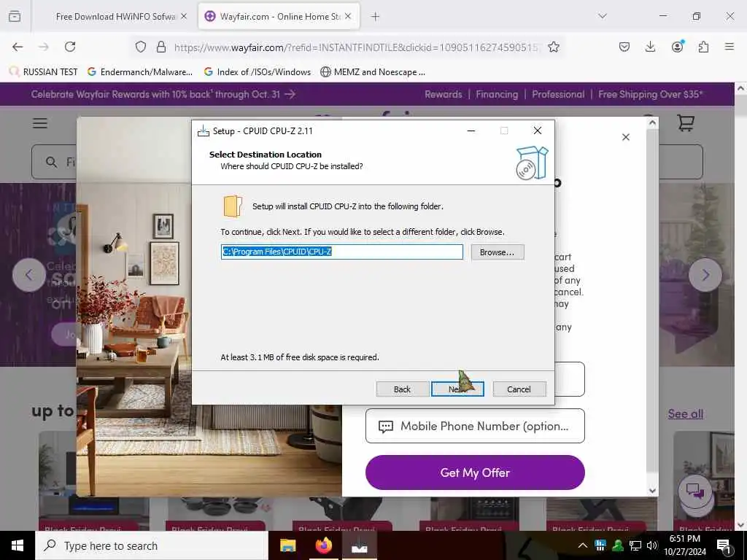Click the Mobile Phone Number field
Image resolution: width=747 pixels, height=560 pixels.
(x=475, y=426)
